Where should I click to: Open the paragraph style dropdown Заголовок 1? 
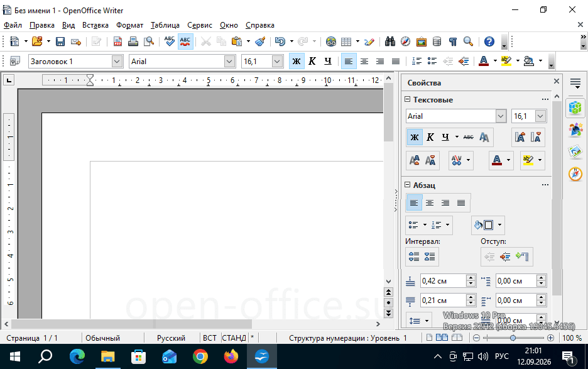click(x=117, y=61)
